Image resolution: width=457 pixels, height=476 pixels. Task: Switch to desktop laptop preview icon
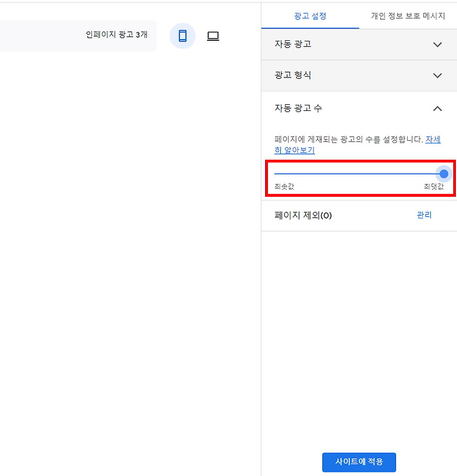pos(213,36)
